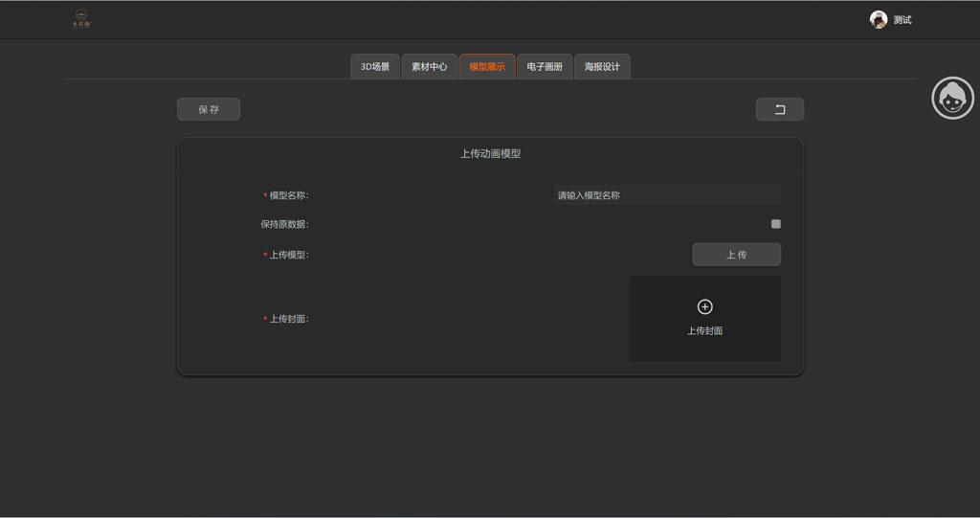Click the 测试 username text

[902, 20]
